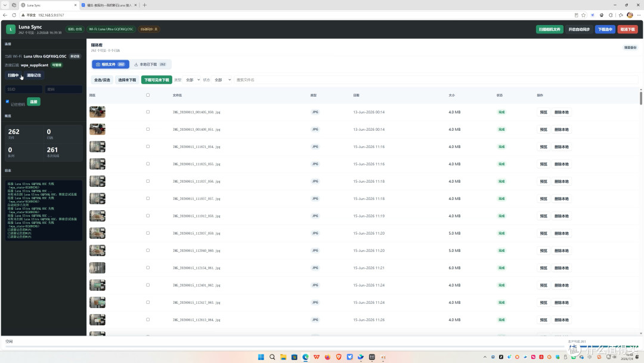
Task: Check the box for IMG_20260615_111625_055.jpg
Action: click(148, 164)
